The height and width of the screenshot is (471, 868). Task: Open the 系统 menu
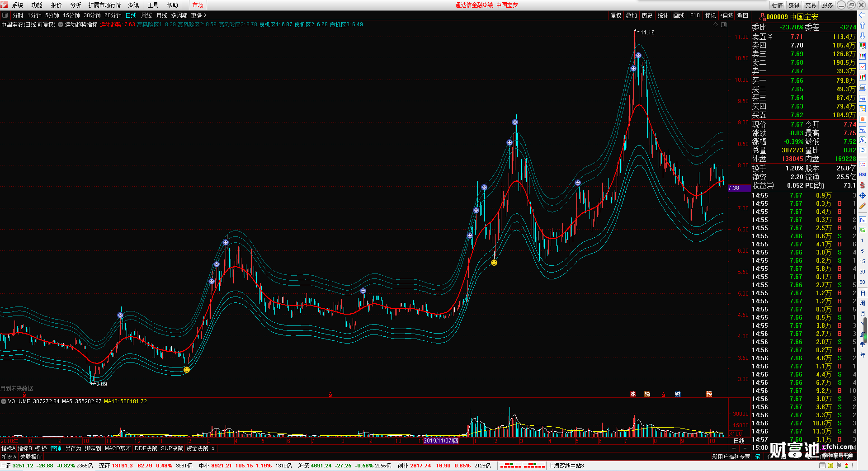(x=18, y=5)
